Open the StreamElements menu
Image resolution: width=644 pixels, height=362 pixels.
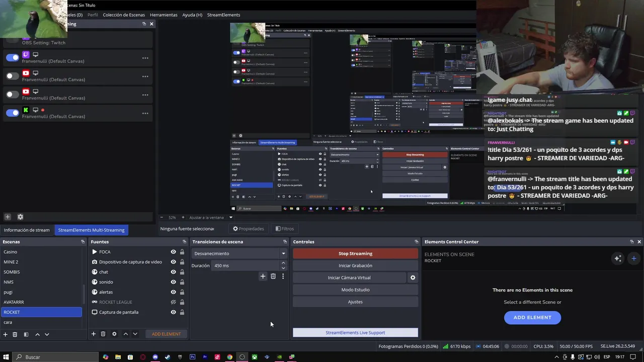(x=223, y=15)
